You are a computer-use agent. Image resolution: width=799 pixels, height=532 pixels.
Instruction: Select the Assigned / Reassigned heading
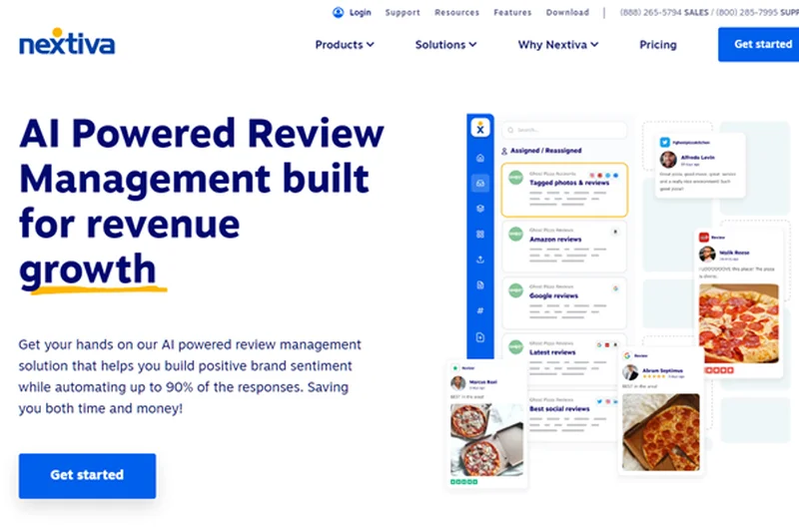click(x=545, y=151)
